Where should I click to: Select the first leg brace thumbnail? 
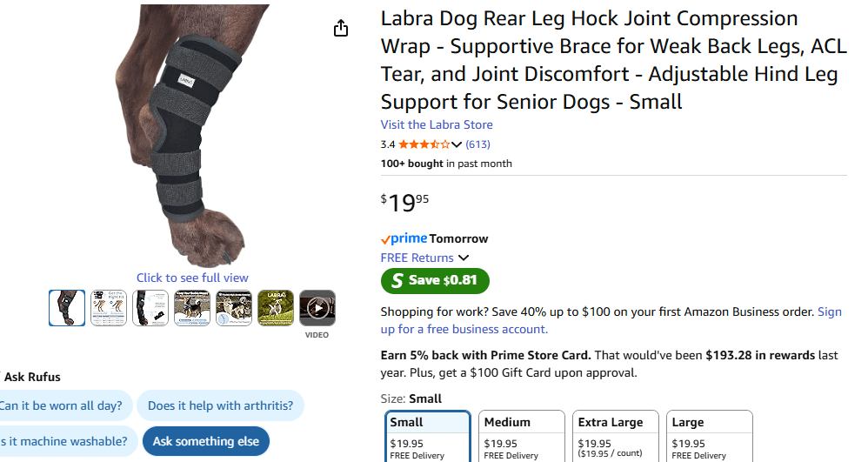(x=67, y=308)
